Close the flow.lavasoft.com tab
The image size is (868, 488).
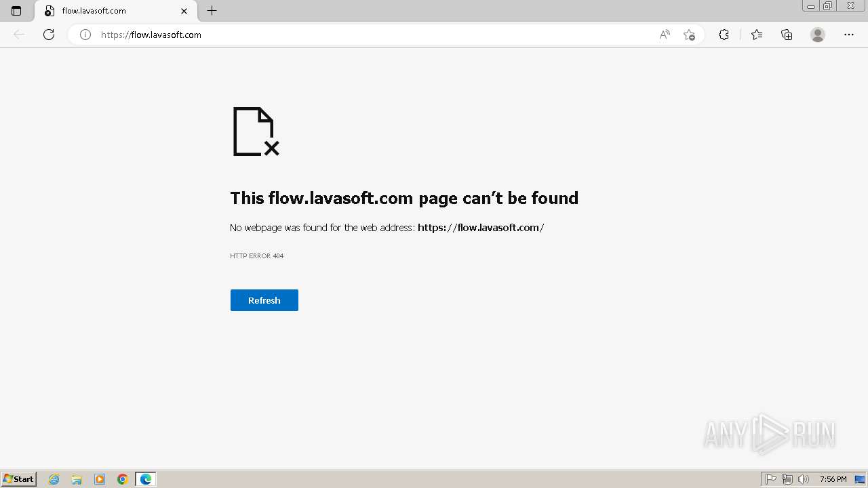coord(184,11)
